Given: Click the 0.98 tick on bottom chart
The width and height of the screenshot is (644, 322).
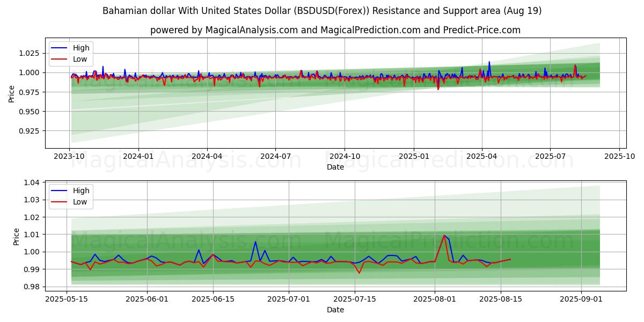Looking at the screenshot, I should click(32, 287).
